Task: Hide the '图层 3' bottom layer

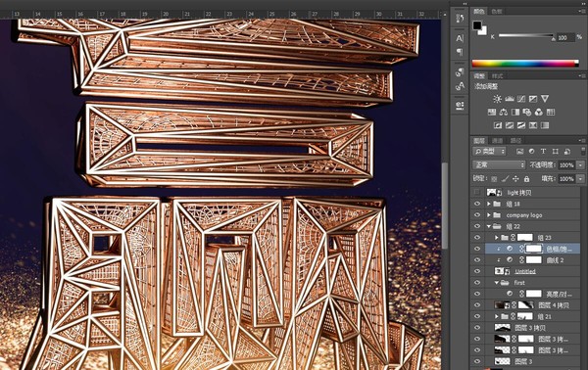Action: pos(477,361)
